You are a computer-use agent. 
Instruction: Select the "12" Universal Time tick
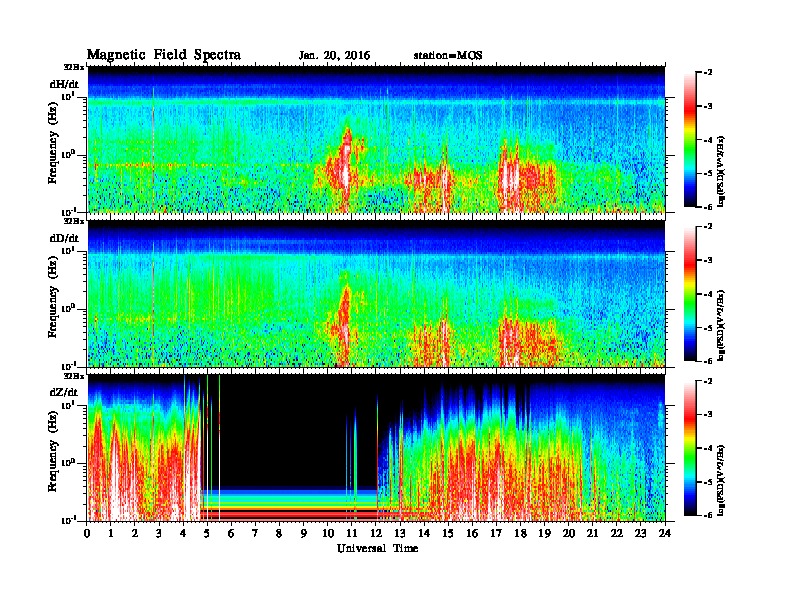coord(376,534)
